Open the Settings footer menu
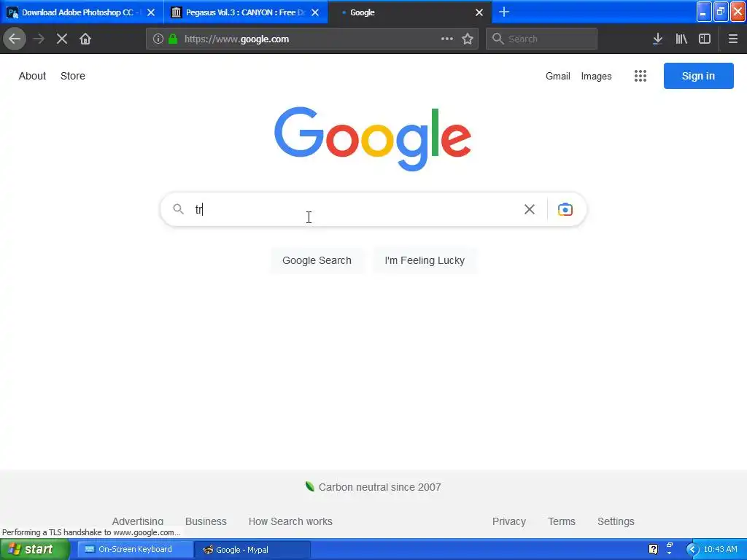The width and height of the screenshot is (747, 560). pyautogui.click(x=616, y=521)
